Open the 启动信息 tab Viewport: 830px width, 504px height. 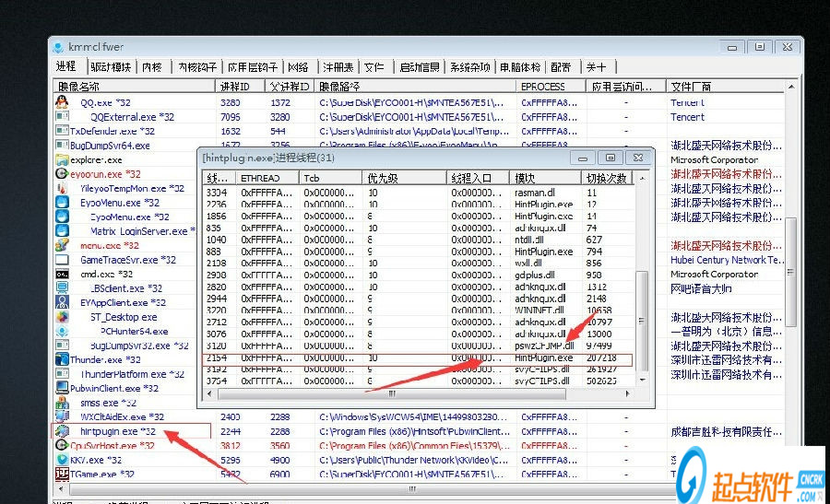point(420,67)
